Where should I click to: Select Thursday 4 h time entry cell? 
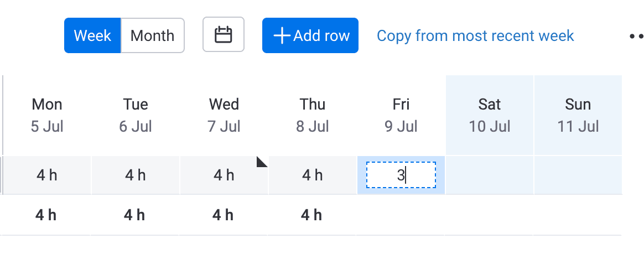[x=312, y=175]
